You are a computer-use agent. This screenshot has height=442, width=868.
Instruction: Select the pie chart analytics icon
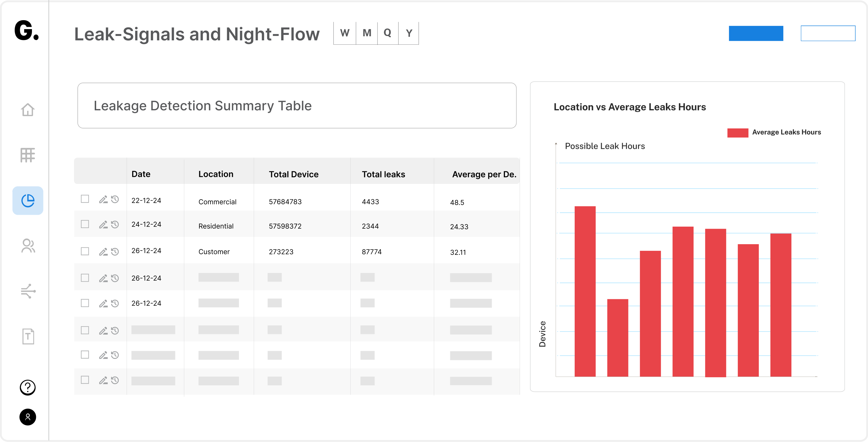coord(28,201)
